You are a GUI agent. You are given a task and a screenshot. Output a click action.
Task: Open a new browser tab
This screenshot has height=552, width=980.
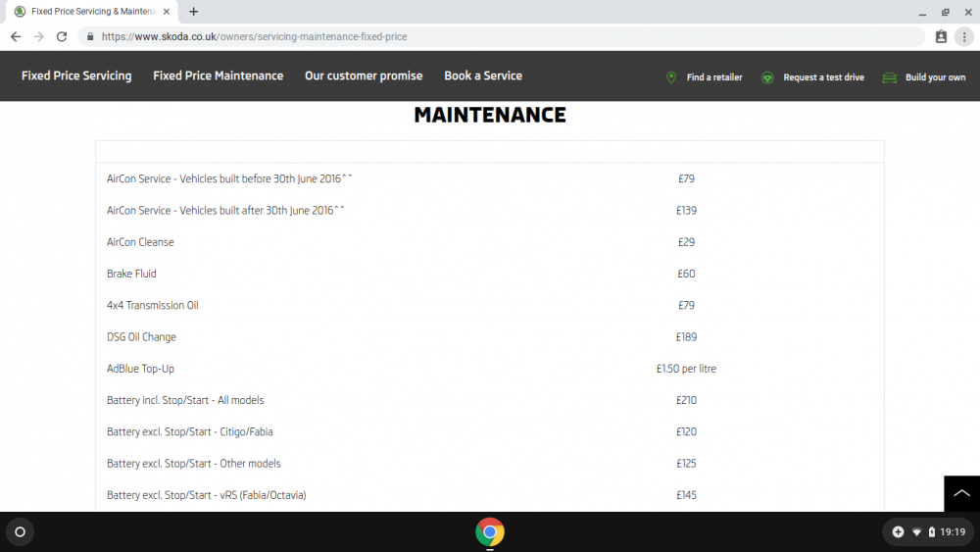tap(194, 11)
